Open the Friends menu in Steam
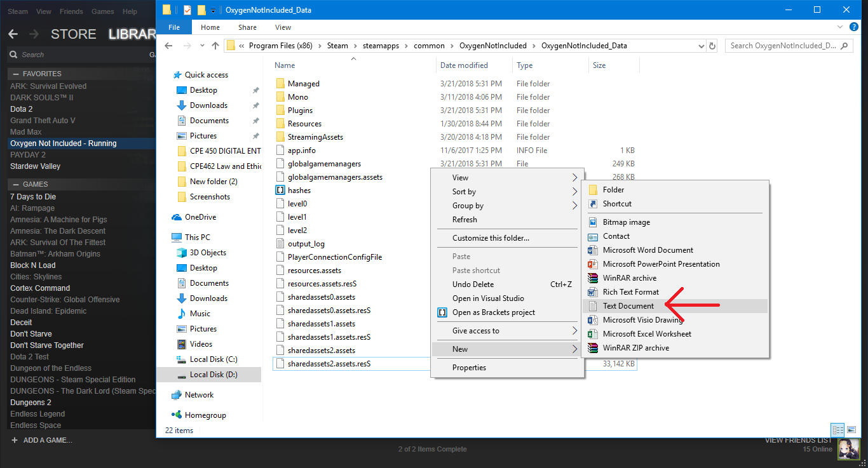Image resolution: width=868 pixels, height=468 pixels. point(71,11)
